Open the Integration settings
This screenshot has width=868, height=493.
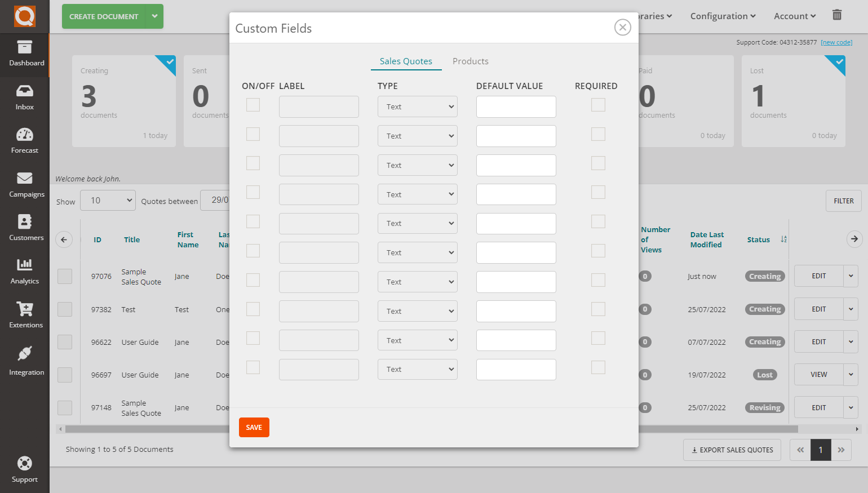point(24,359)
